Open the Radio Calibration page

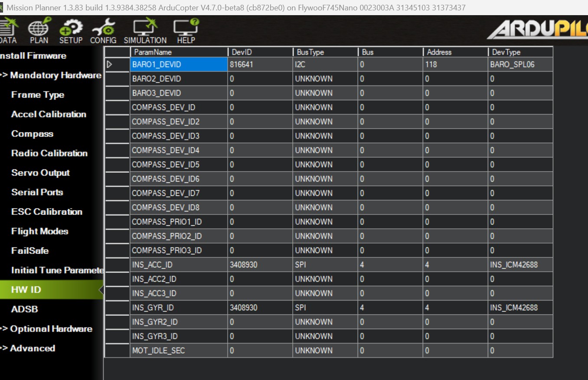[x=49, y=153]
